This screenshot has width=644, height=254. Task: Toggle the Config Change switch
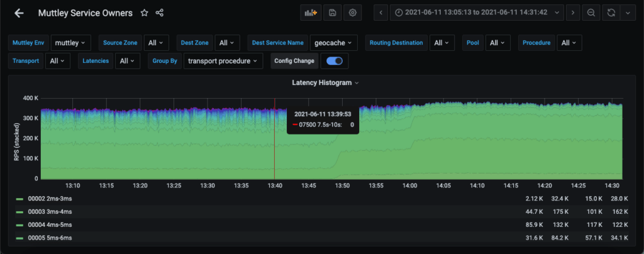pos(335,61)
